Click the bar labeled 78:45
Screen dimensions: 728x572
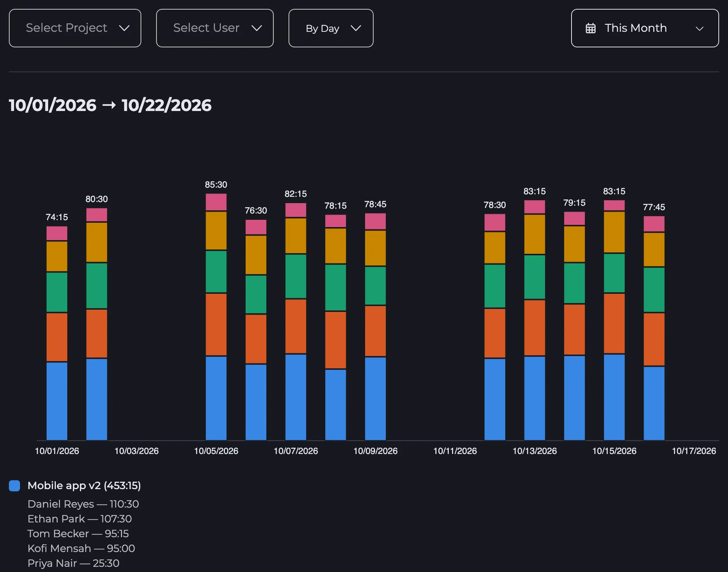(x=375, y=327)
